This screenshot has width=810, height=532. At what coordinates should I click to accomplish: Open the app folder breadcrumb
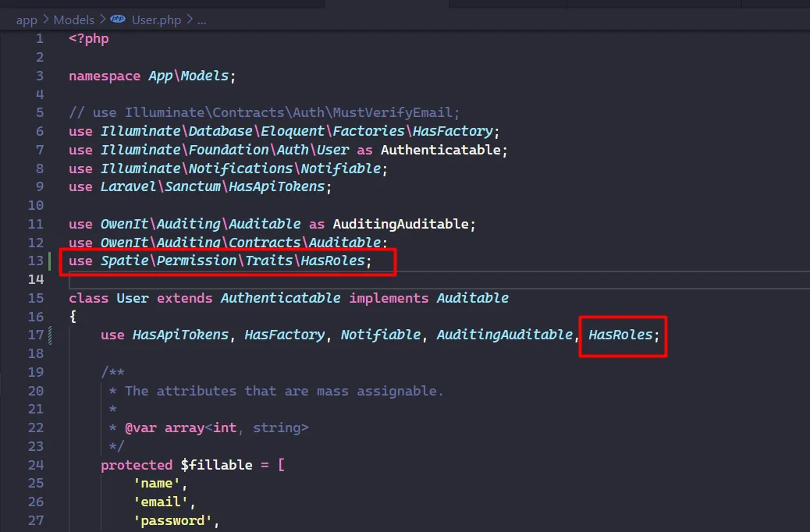pos(26,20)
